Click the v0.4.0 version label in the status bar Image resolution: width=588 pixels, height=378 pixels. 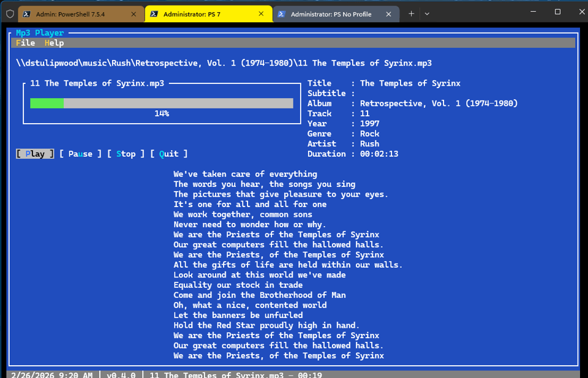pyautogui.click(x=121, y=374)
